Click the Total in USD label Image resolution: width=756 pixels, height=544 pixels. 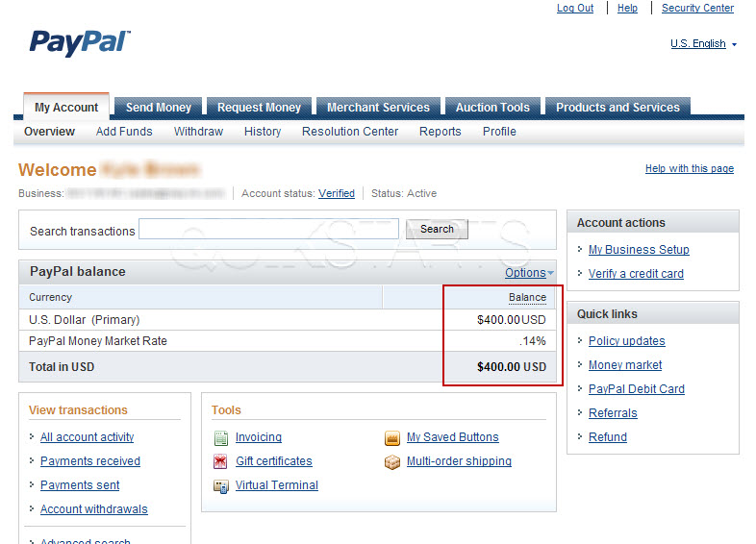point(62,367)
